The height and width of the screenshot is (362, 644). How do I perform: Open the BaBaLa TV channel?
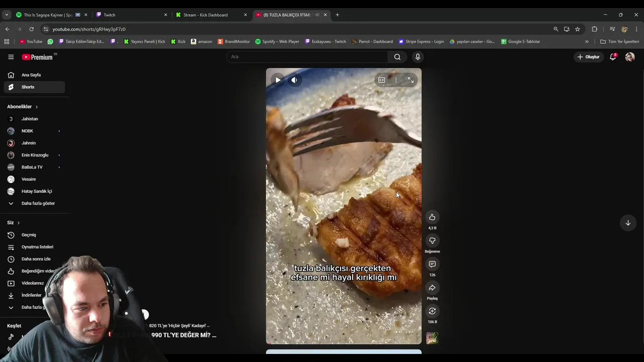[x=34, y=167]
